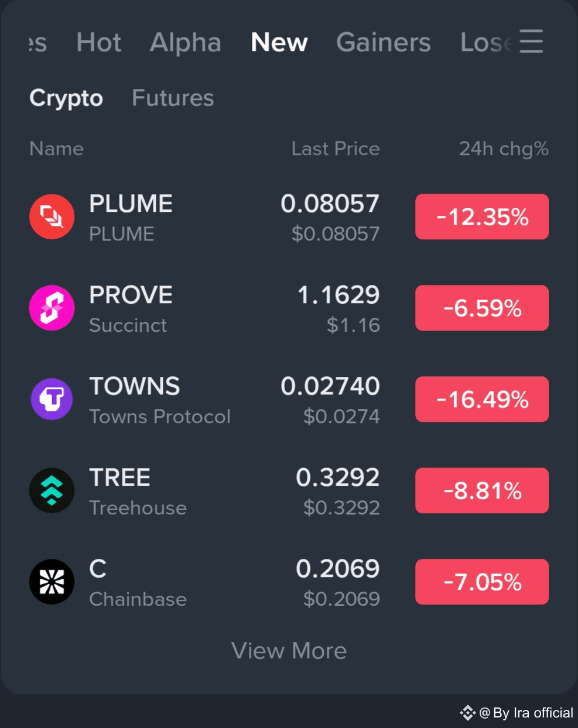Click the Binance watermark logo
Image resolution: width=578 pixels, height=728 pixels.
pyautogui.click(x=467, y=713)
